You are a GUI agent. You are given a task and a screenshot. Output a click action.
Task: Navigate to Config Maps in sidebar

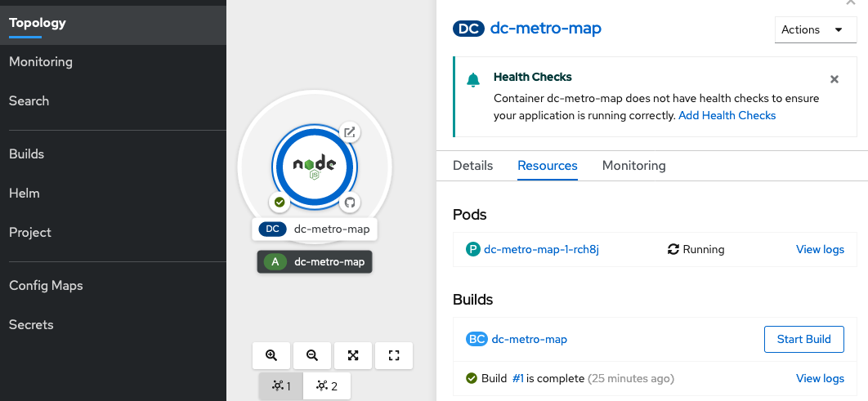46,285
